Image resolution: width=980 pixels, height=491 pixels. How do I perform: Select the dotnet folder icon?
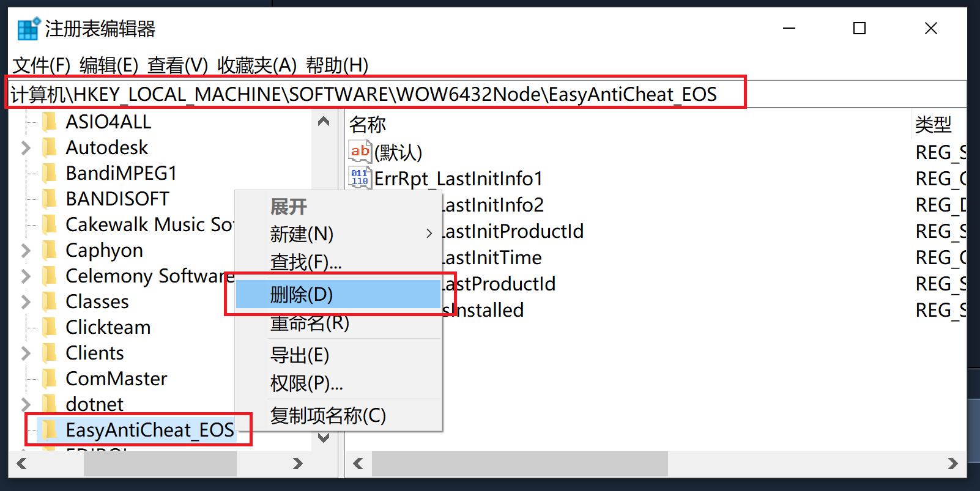pyautogui.click(x=50, y=404)
